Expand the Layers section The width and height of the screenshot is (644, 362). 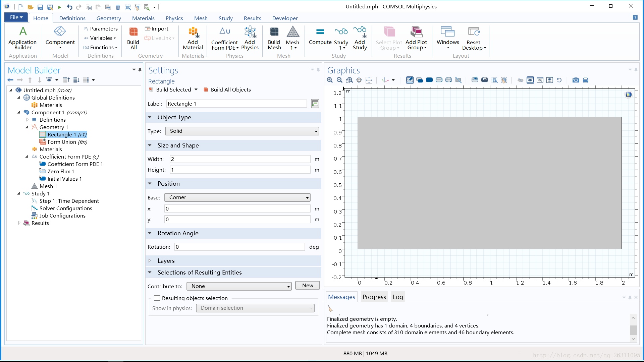tap(150, 260)
